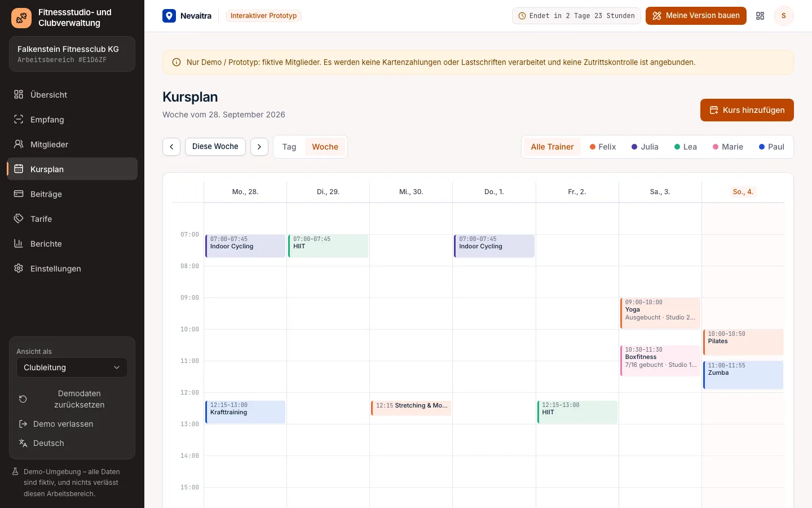
Task: Open Sunday Zumba course
Action: (743, 375)
